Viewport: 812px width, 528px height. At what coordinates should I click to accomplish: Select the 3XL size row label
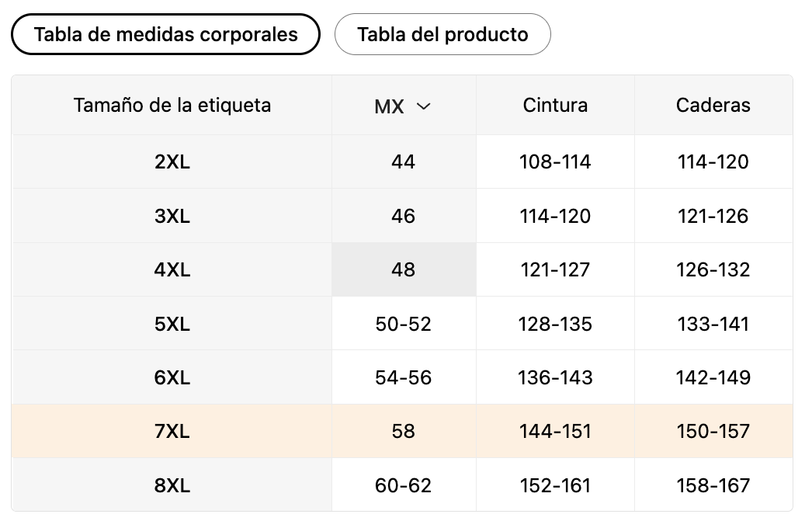point(172,216)
